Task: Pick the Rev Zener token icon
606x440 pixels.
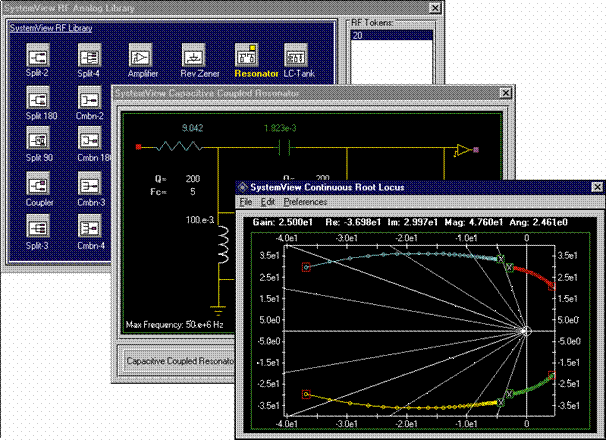Action: click(193, 55)
